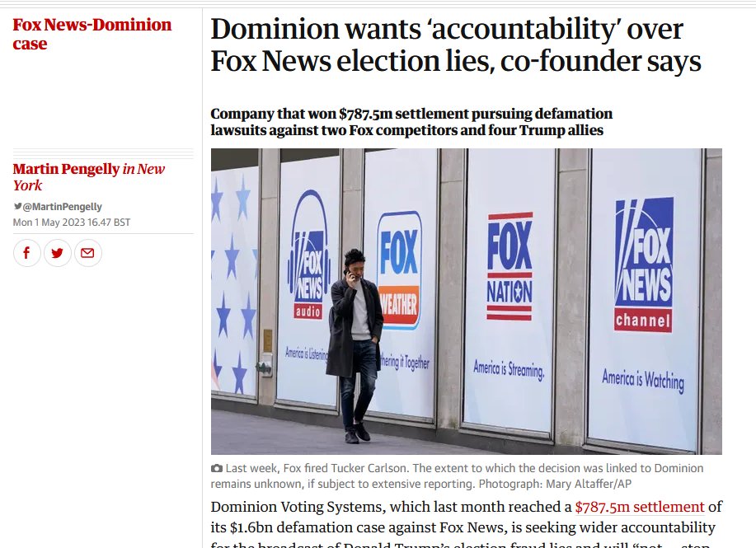Click the Fox News audio logo in photo
The width and height of the screenshot is (756, 548).
(308, 255)
